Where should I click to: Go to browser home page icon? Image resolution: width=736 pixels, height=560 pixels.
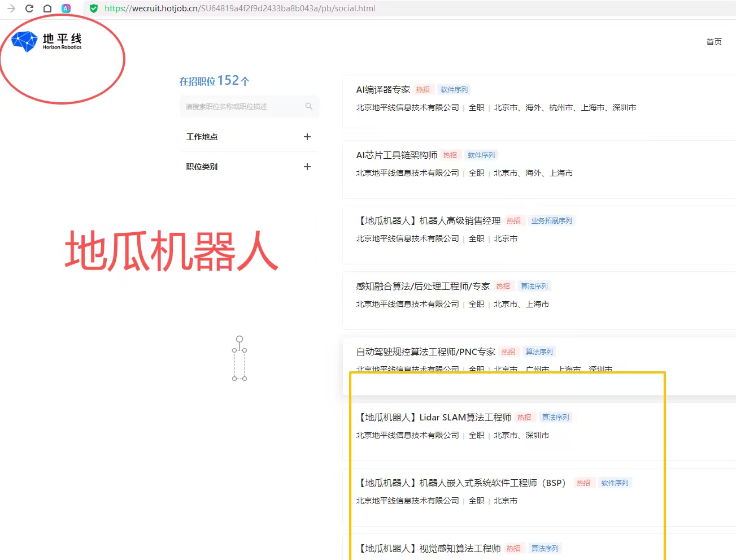coord(48,8)
